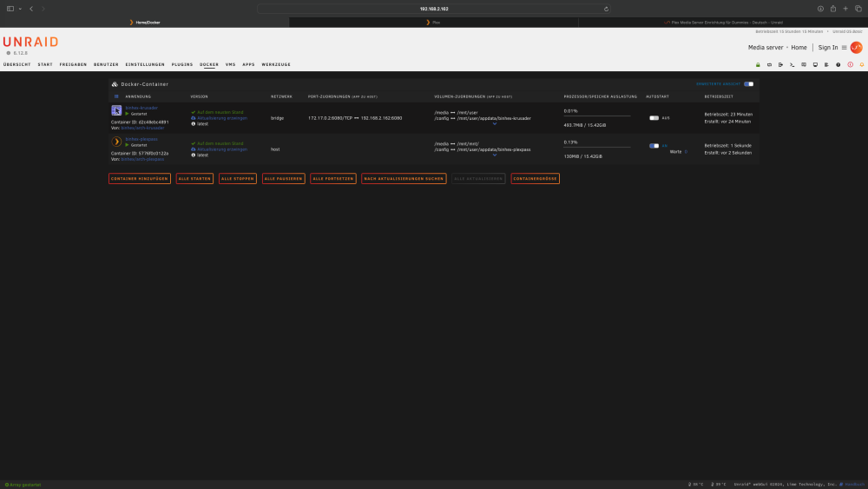Click the info icon next to krusader latest

[x=194, y=124]
